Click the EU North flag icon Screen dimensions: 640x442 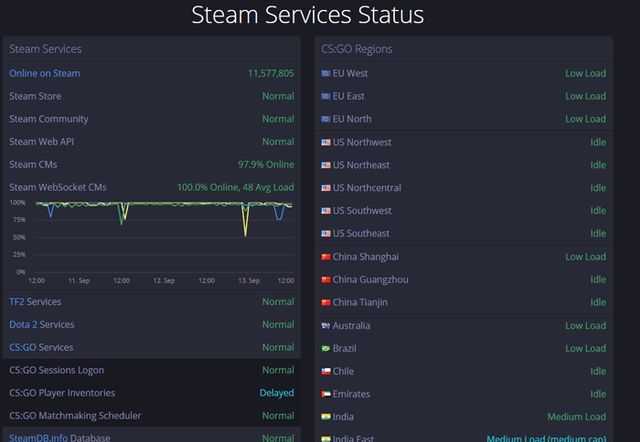[325, 119]
